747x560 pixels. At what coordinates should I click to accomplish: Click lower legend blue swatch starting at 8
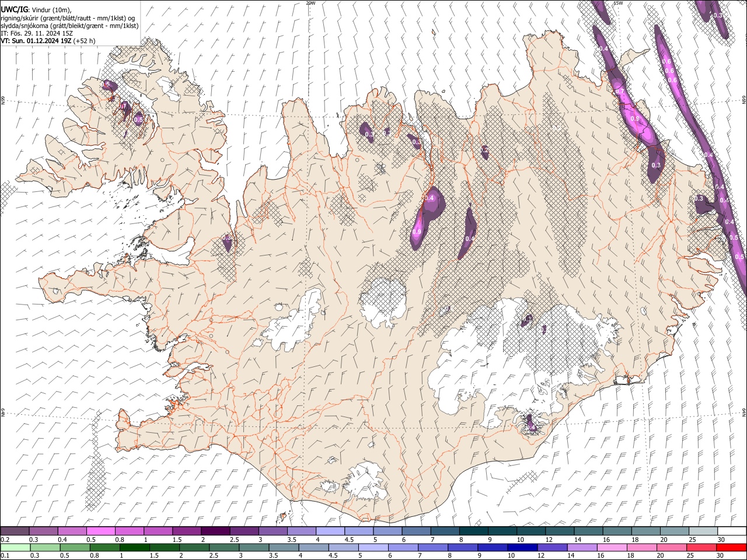point(462,547)
